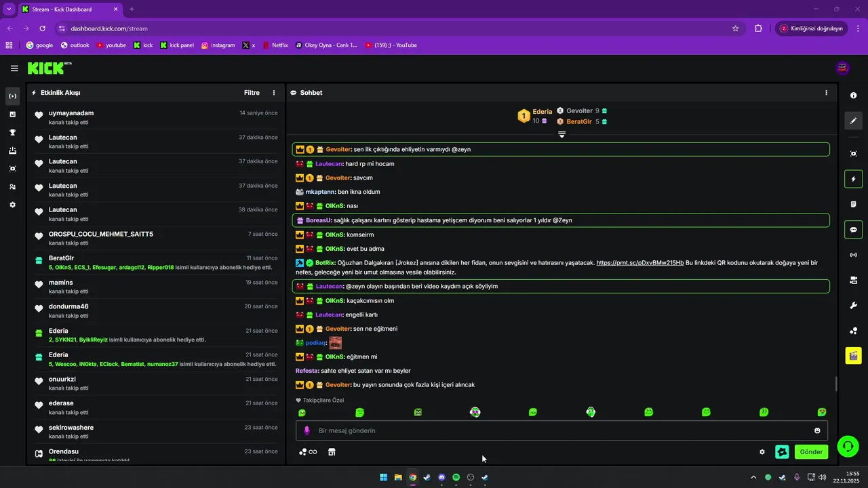This screenshot has height=488, width=868.
Task: Toggle the notes page widget in the right sidebar
Action: (854, 204)
